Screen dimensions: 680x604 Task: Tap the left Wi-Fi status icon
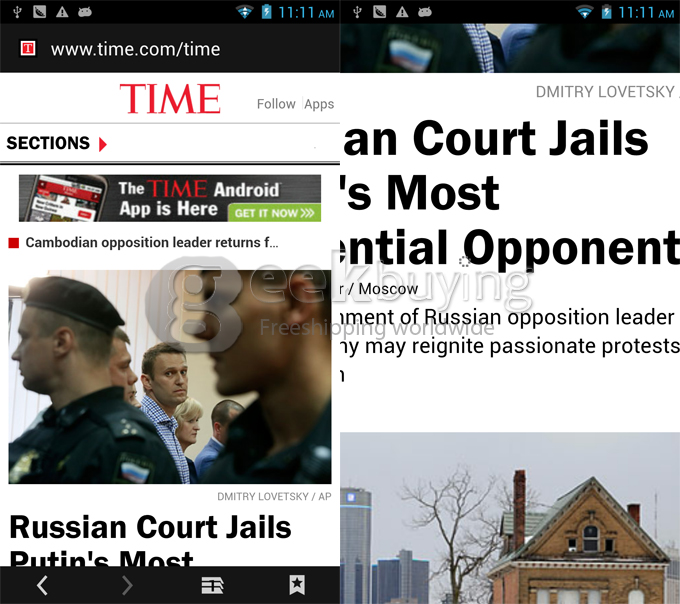click(x=245, y=12)
